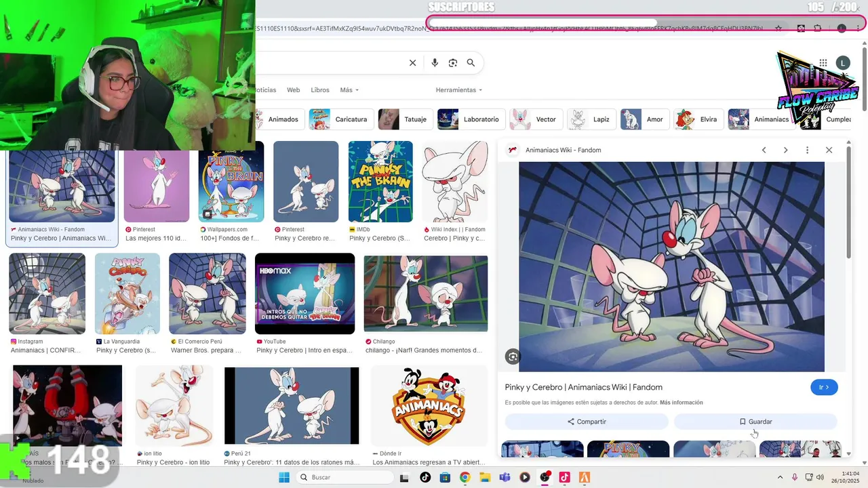Open the large Pinky and Brain preview image

671,266
